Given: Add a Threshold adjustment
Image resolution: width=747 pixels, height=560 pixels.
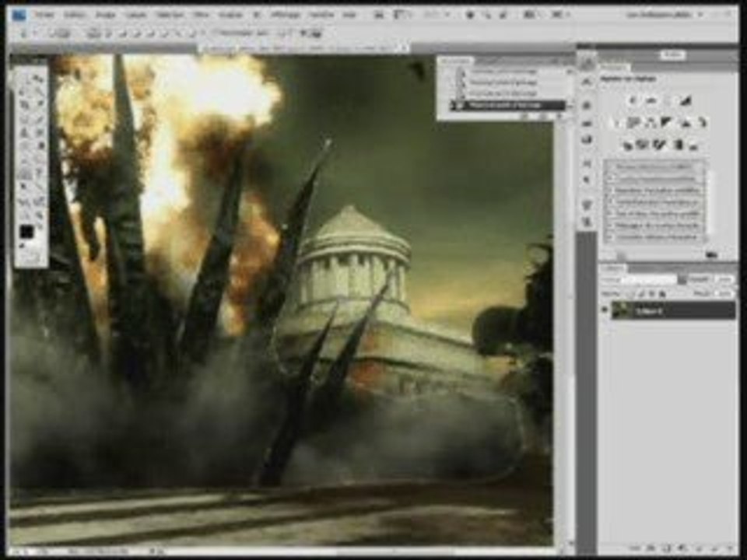Looking at the screenshot, I should coord(660,145).
